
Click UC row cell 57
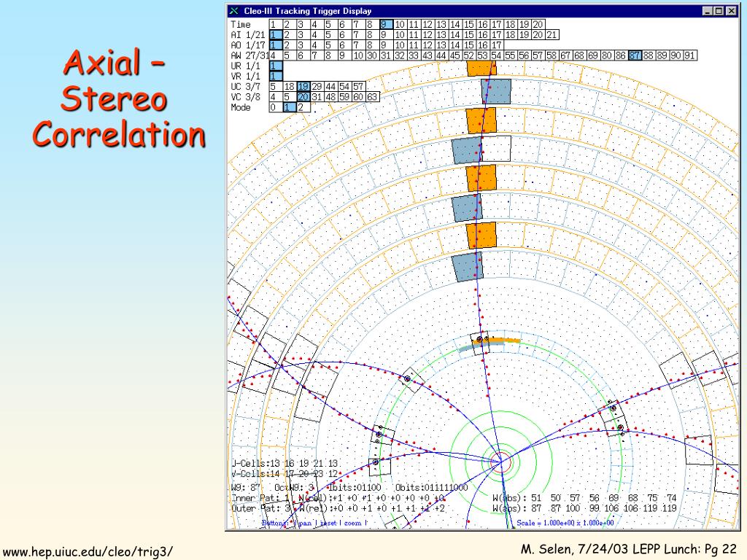358,87
